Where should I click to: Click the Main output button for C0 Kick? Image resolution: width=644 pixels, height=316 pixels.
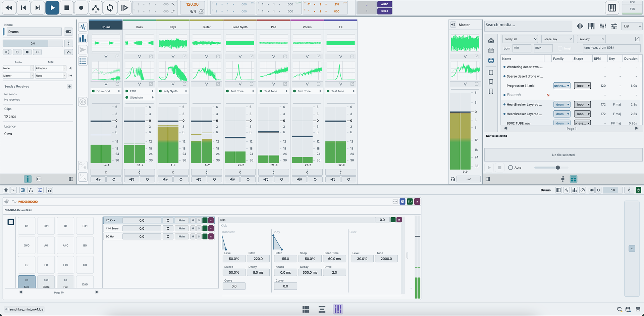click(181, 220)
